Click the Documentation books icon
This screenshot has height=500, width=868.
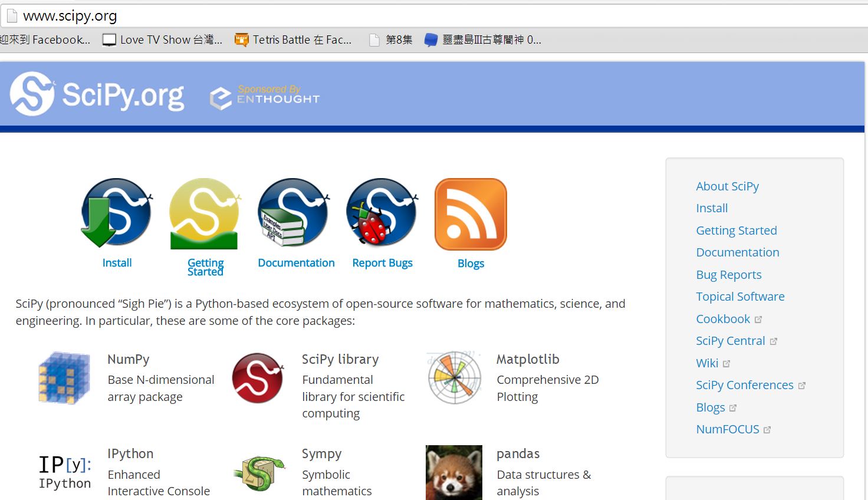coord(294,213)
